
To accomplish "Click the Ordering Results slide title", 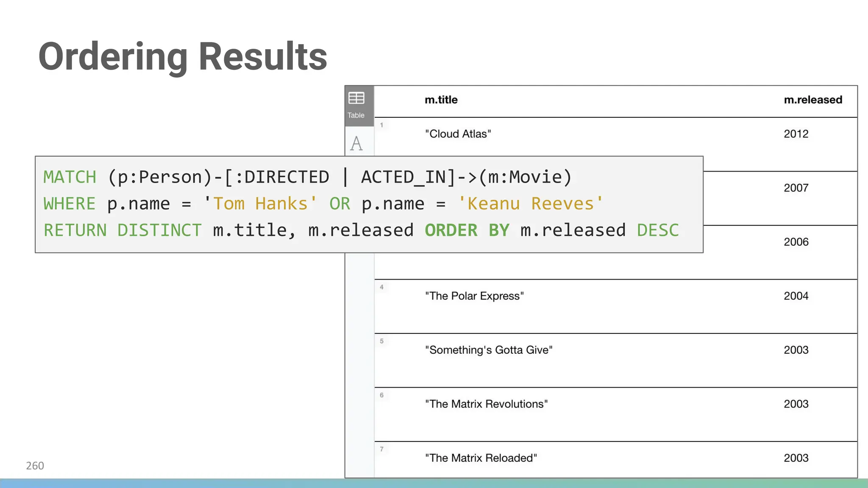I will [183, 57].
